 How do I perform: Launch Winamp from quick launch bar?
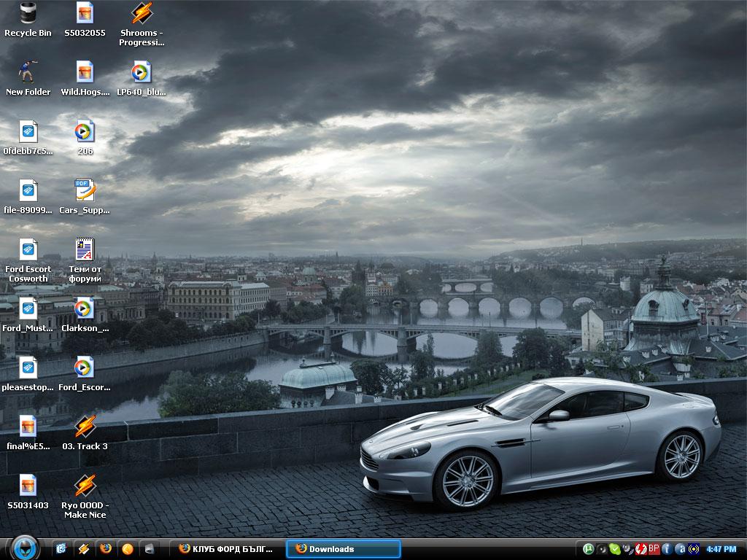click(83, 548)
